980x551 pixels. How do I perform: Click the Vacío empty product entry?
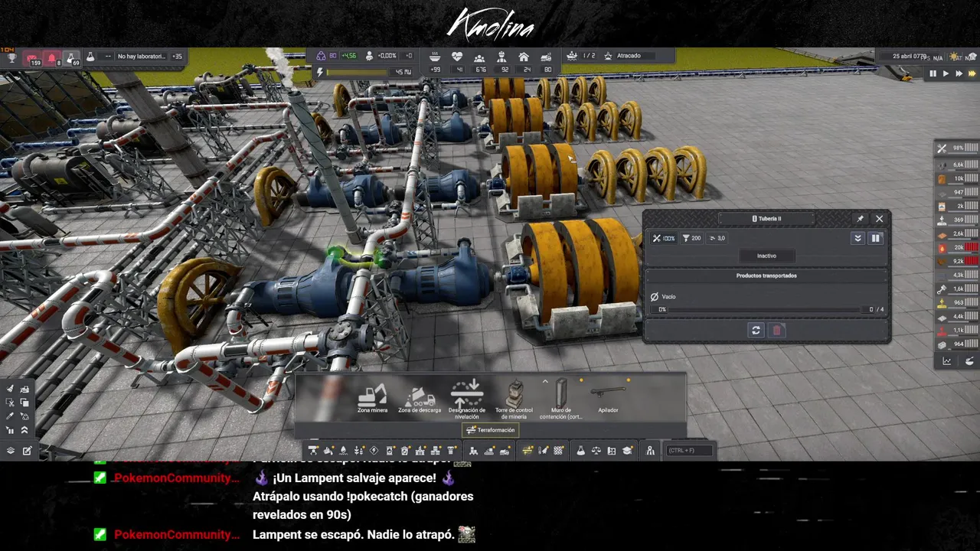[663, 296]
